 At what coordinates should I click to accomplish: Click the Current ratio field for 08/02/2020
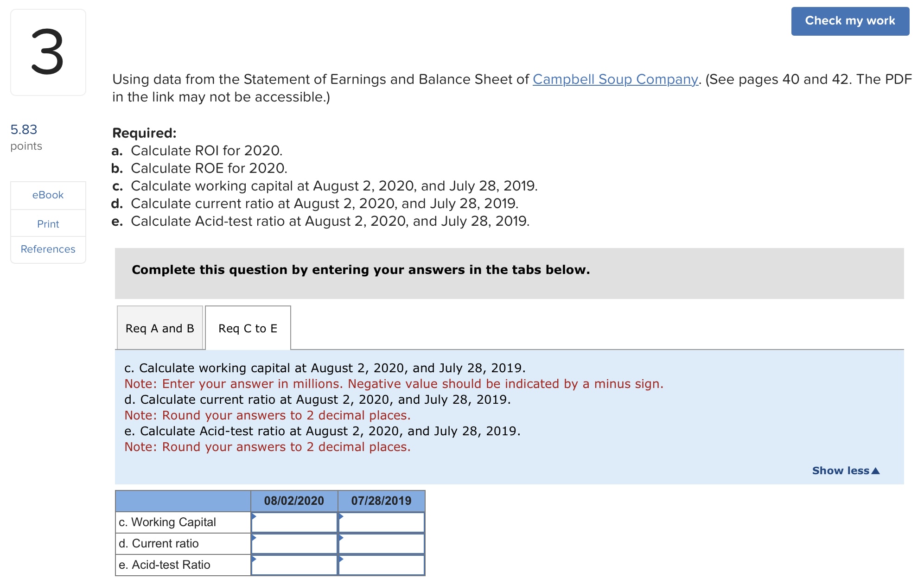[295, 543]
